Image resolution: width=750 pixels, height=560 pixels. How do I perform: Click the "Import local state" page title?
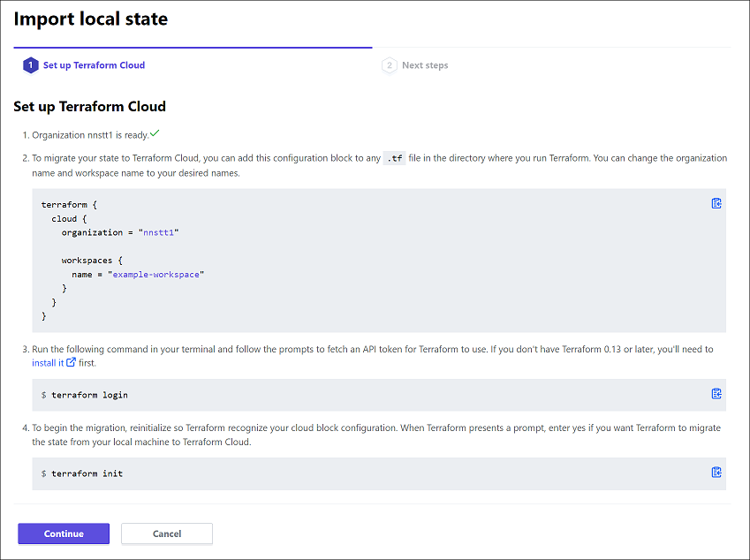[x=91, y=19]
